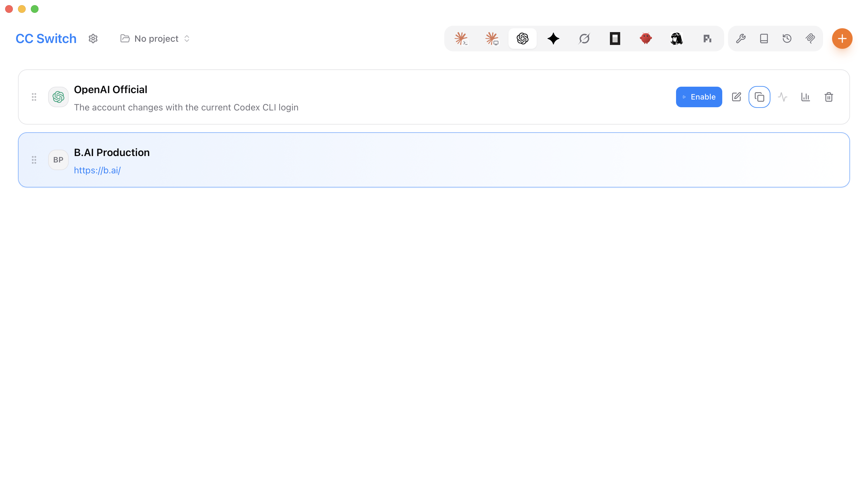Select the OpenAI Codex app tab

click(522, 39)
